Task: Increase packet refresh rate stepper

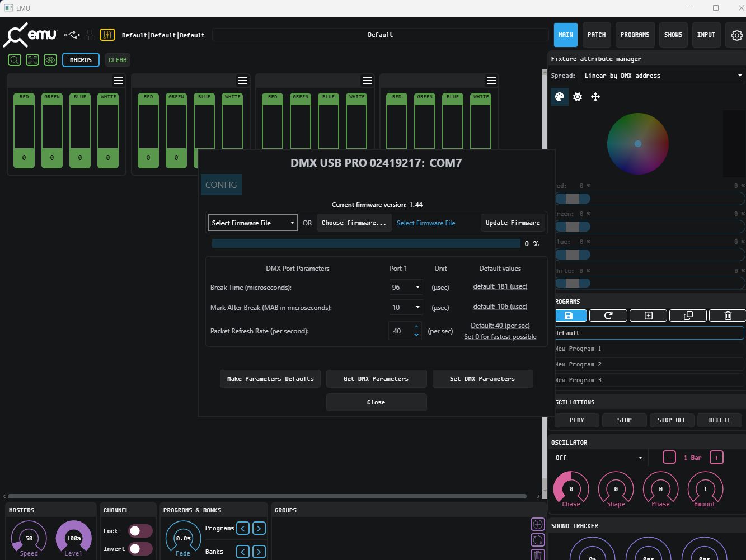Action: click(416, 327)
